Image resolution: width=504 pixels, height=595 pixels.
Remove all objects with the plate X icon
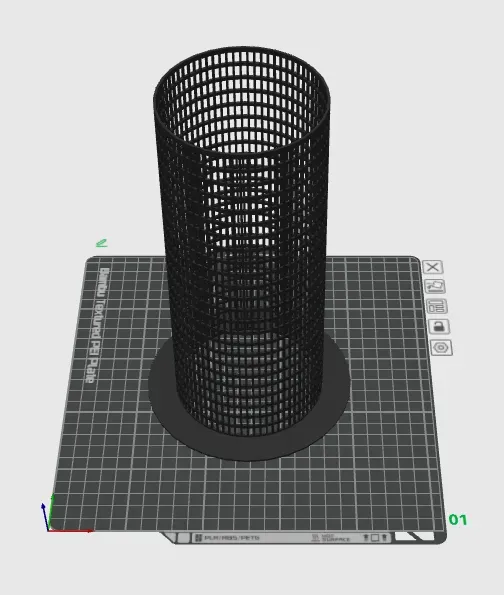point(432,267)
